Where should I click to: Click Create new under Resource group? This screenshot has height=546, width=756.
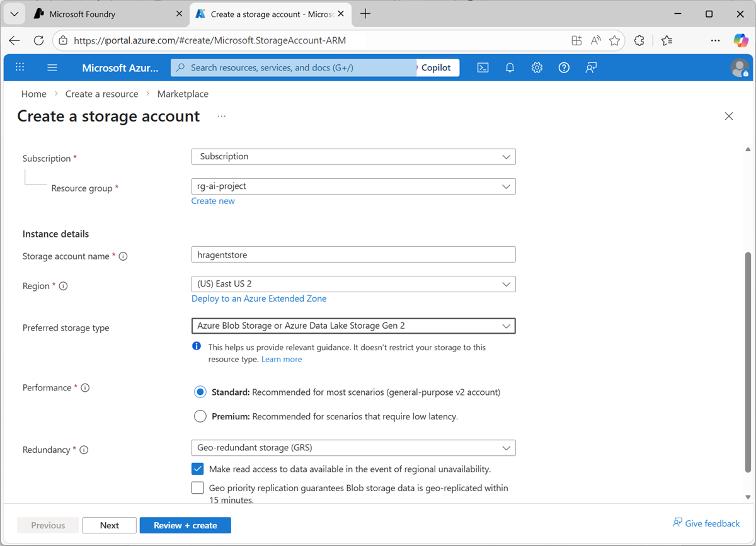click(x=213, y=200)
